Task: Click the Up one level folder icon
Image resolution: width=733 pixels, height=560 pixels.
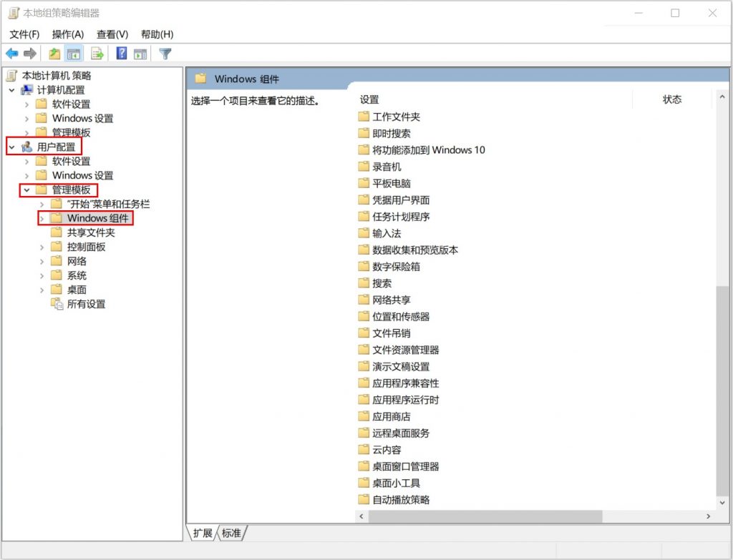Action: (54, 54)
